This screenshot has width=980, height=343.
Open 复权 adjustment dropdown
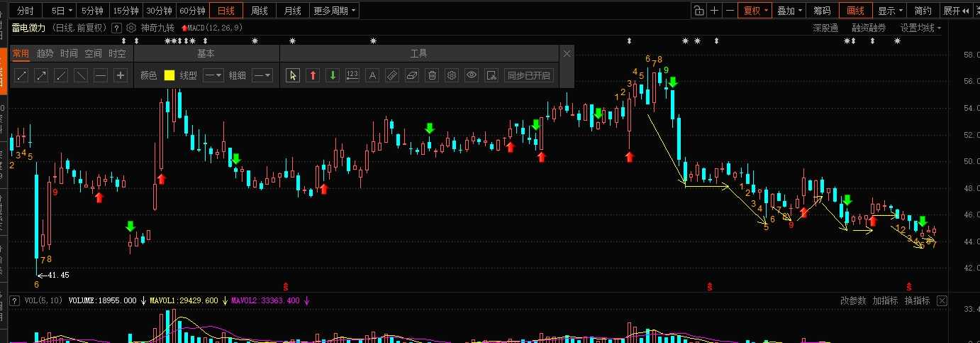point(755,11)
